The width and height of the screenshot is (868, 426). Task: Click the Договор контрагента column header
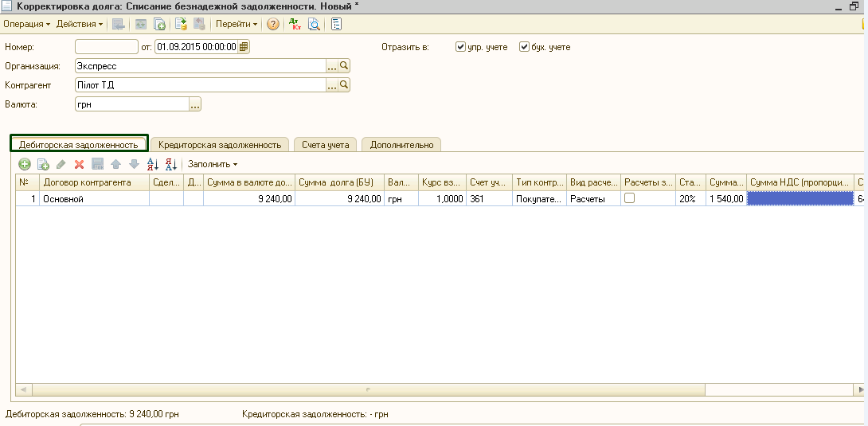(x=94, y=182)
